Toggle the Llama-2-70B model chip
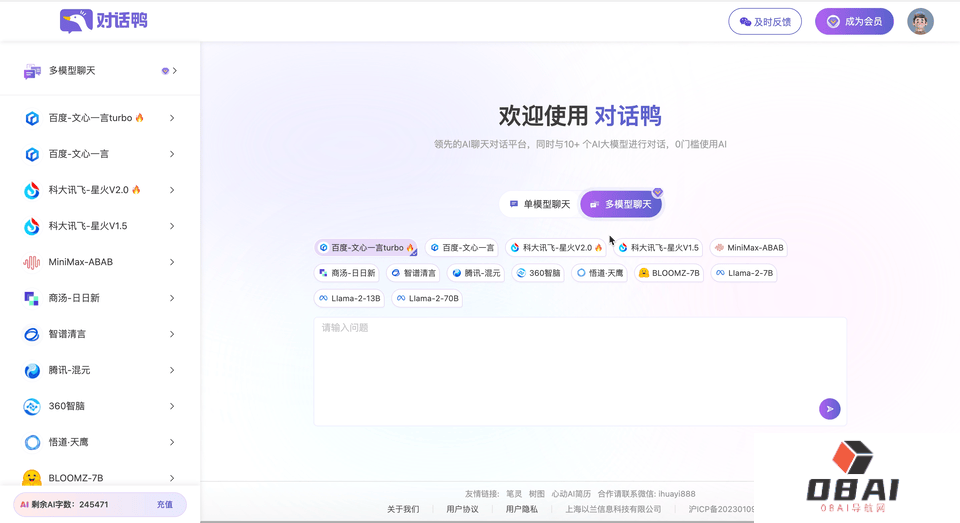This screenshot has width=960, height=523. pos(427,298)
